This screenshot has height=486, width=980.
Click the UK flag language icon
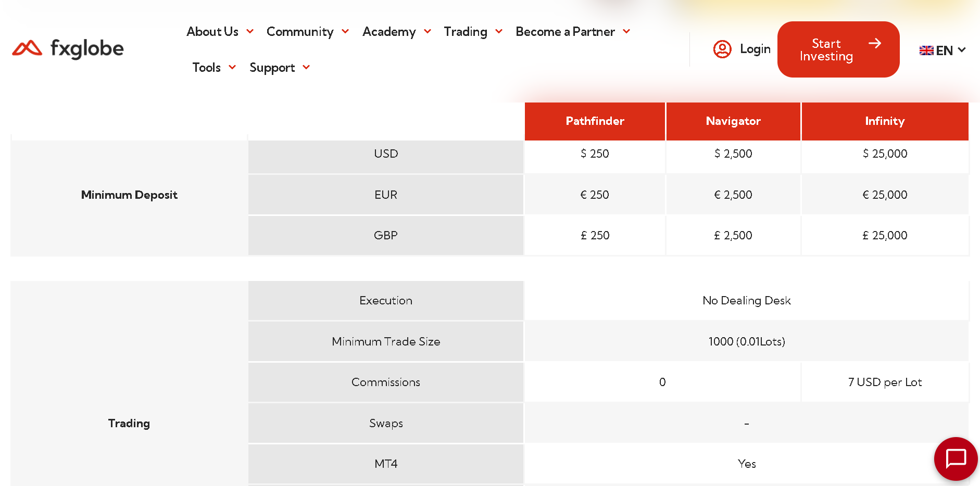point(926,50)
